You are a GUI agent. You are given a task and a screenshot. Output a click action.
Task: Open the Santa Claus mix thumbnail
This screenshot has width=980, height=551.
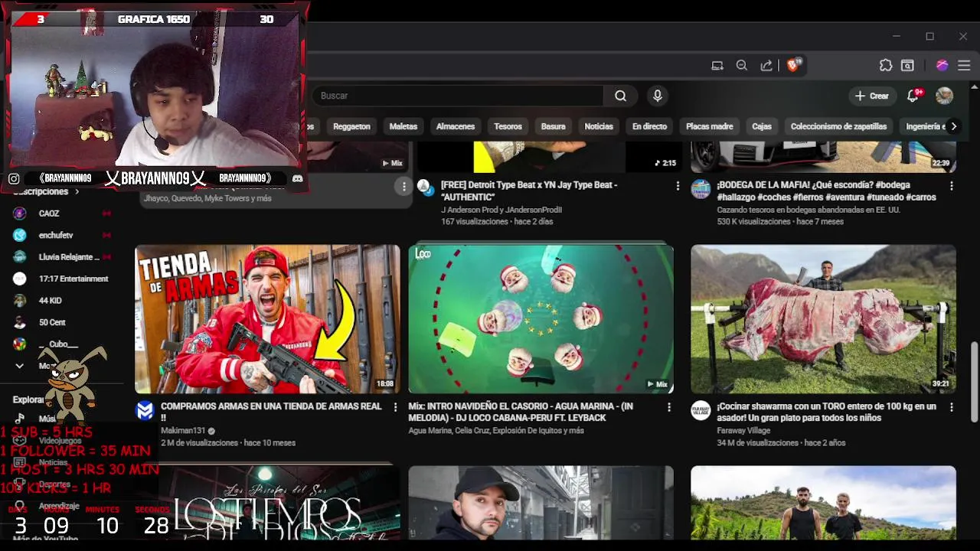pyautogui.click(x=541, y=319)
